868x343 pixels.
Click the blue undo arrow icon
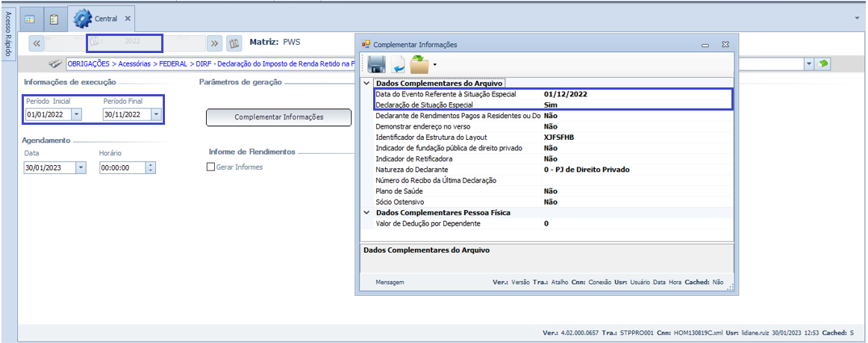(x=398, y=64)
